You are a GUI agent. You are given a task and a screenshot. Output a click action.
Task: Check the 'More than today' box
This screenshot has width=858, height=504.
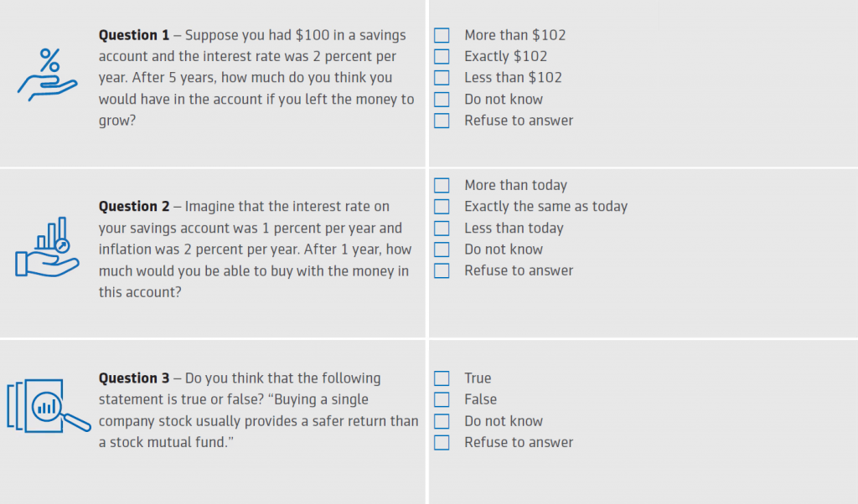click(x=442, y=186)
